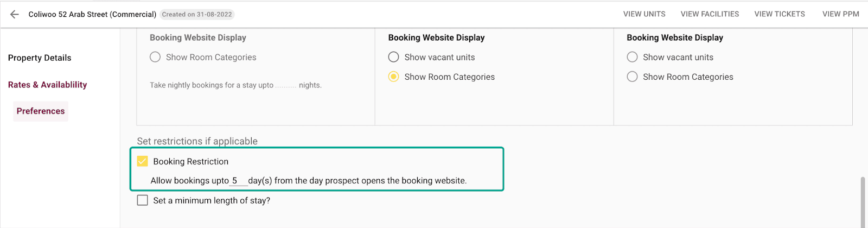
Task: Switch to the Preferences tab
Action: (x=41, y=111)
